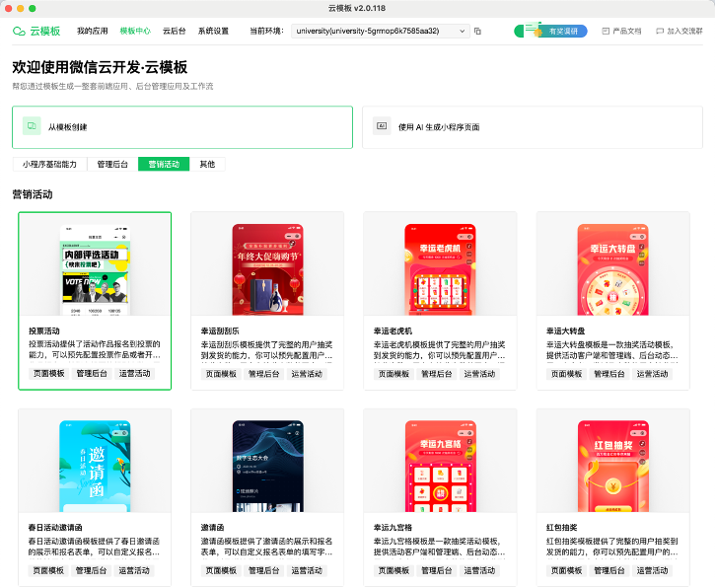Click 页面模板 tag on 投票活动 card
This screenshot has width=716, height=588.
tap(48, 373)
